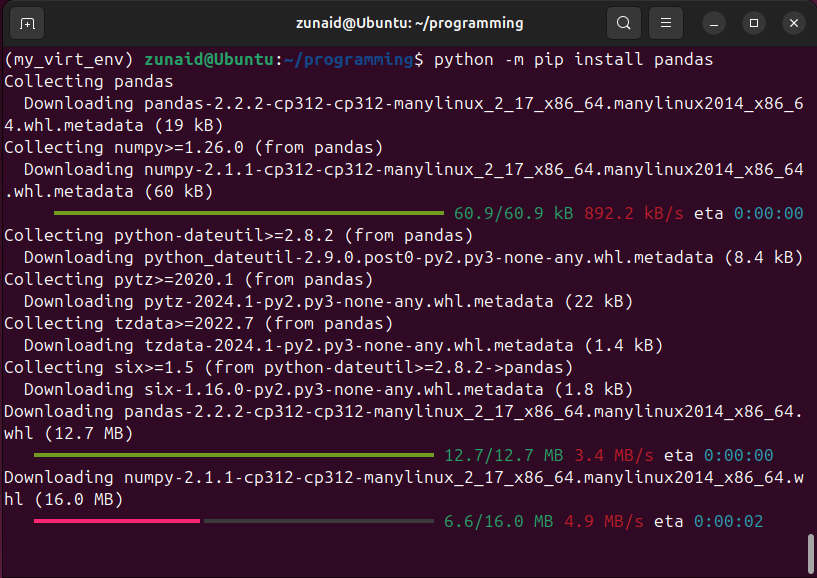Click the new-tab icon at top left

coord(27,22)
